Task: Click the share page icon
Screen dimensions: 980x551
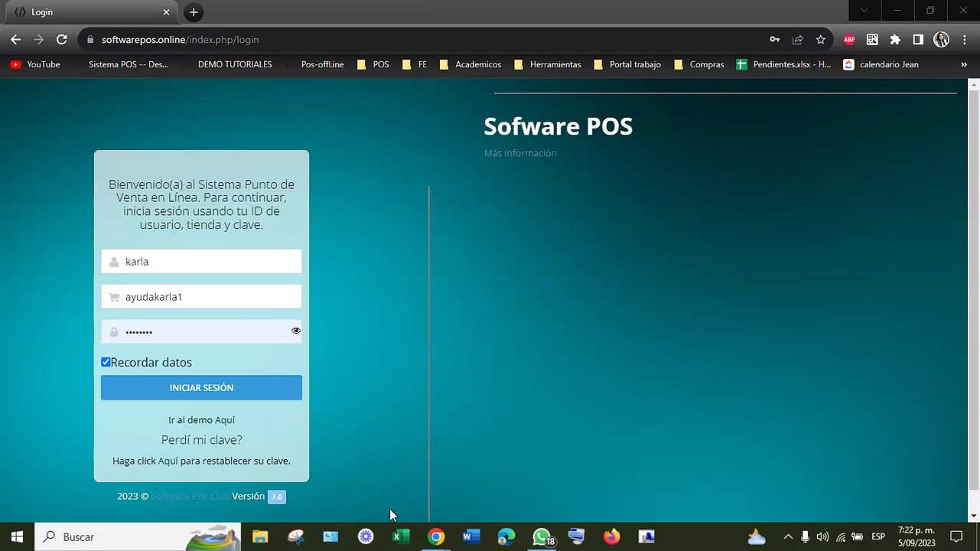Action: click(798, 40)
